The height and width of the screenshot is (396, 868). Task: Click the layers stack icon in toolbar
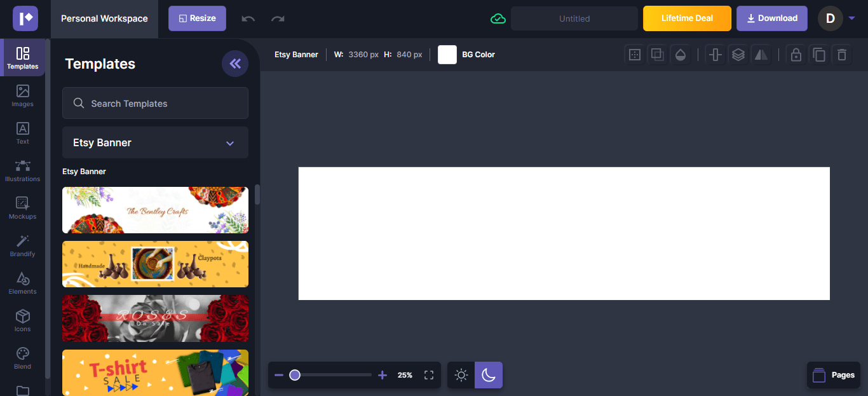(x=738, y=55)
